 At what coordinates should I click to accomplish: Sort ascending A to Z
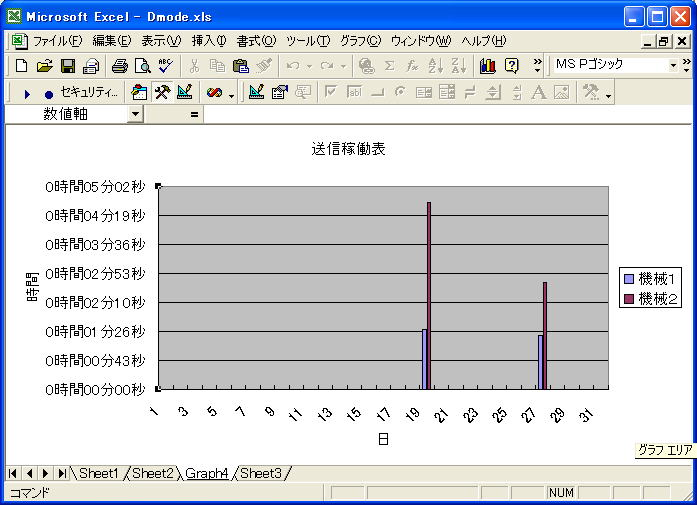coord(435,66)
